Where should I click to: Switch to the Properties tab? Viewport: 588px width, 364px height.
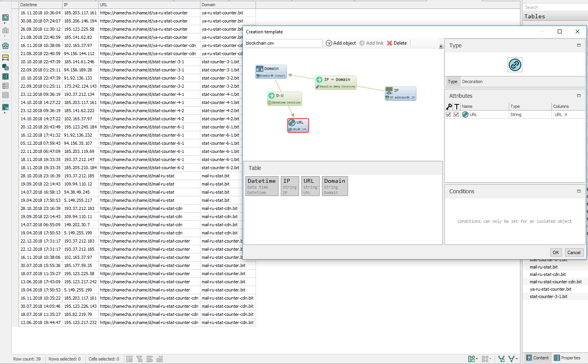(567, 358)
